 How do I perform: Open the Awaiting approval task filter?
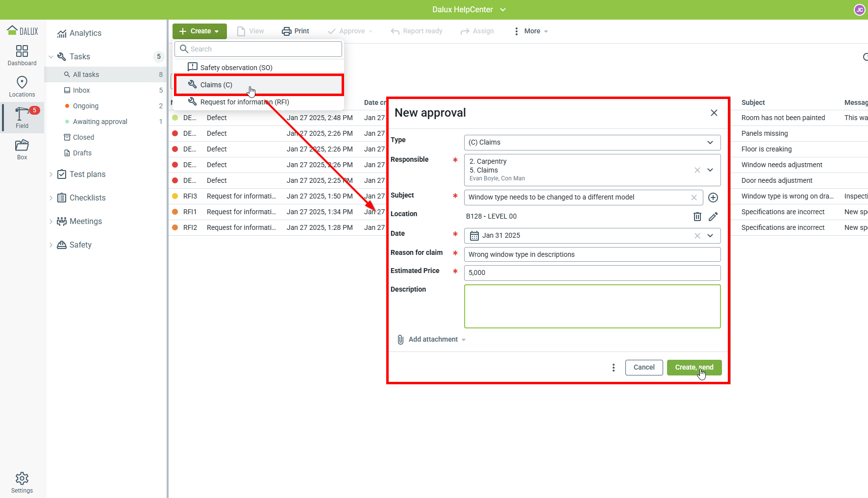(100, 122)
